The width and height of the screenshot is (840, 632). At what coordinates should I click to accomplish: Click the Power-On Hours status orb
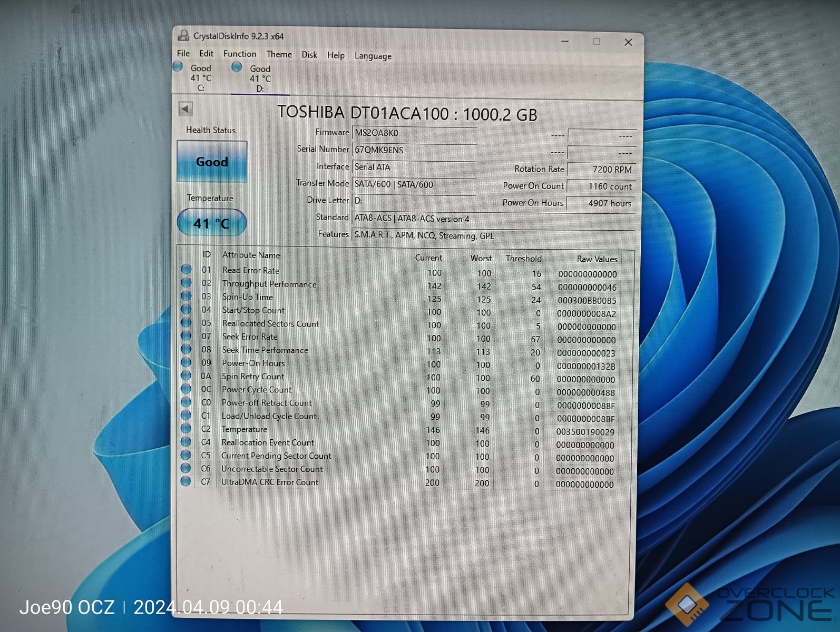187,362
